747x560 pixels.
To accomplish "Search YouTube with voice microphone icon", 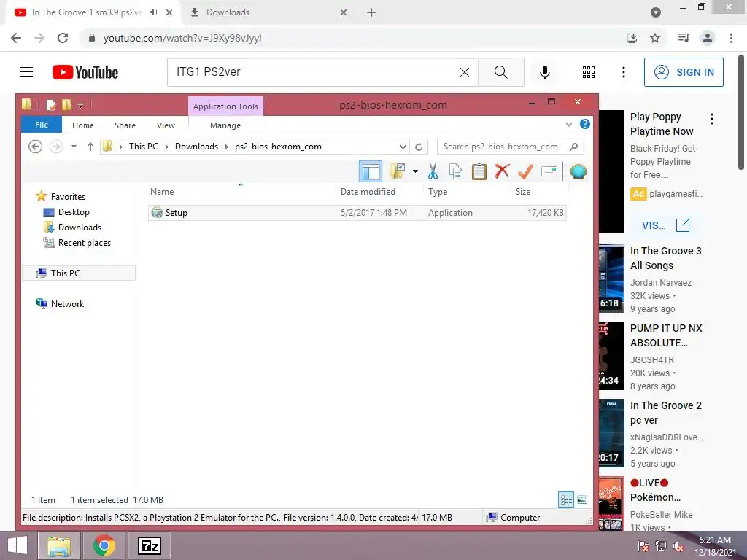I will (x=544, y=72).
